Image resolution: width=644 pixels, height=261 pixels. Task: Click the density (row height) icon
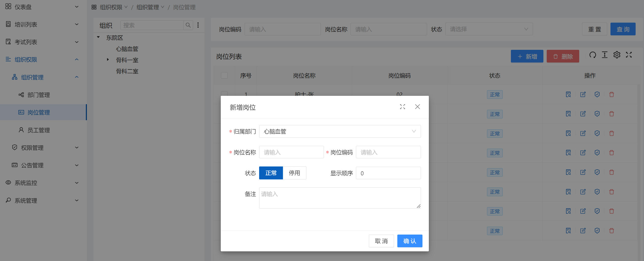coord(605,55)
